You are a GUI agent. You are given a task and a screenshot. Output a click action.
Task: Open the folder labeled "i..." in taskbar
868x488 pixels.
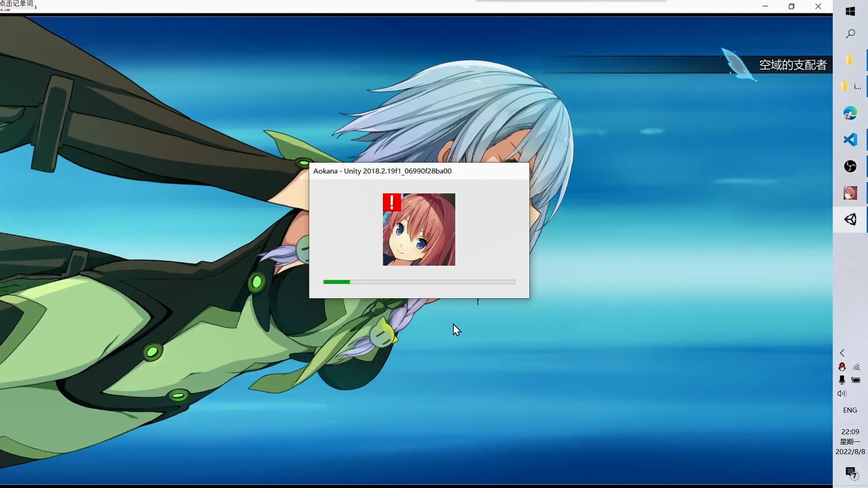(x=850, y=86)
